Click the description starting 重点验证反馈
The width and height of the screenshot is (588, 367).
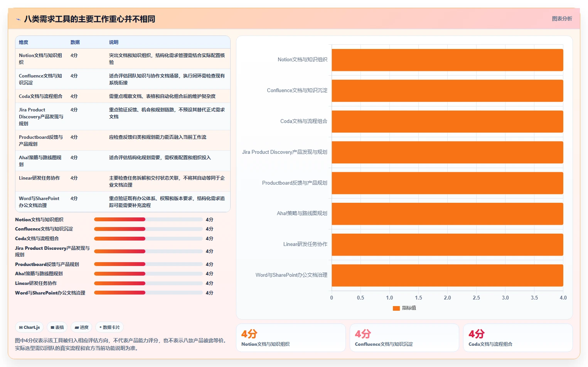(x=167, y=113)
